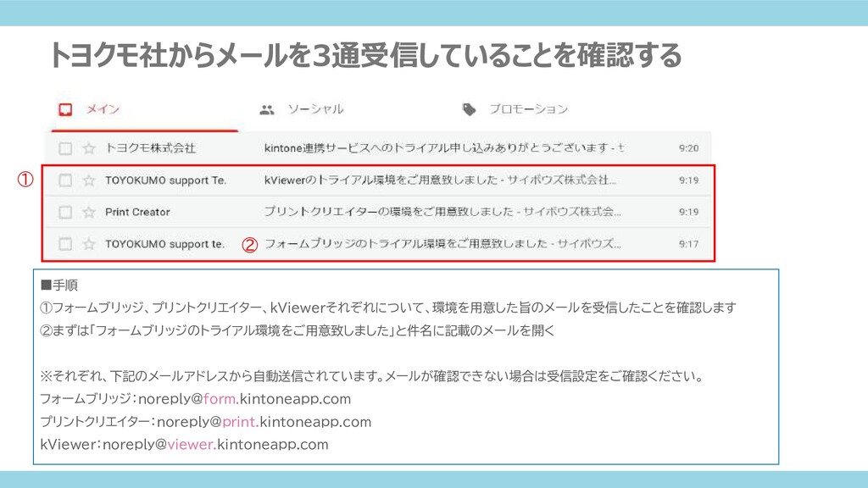Select sender name TOYOKUMO support te. at 9:17

(x=165, y=244)
